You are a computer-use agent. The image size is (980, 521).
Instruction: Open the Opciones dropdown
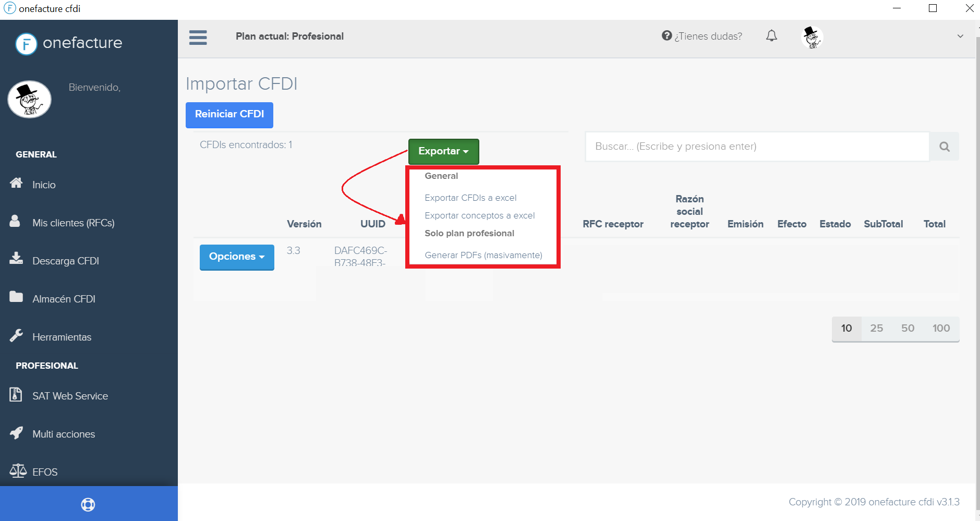point(237,257)
